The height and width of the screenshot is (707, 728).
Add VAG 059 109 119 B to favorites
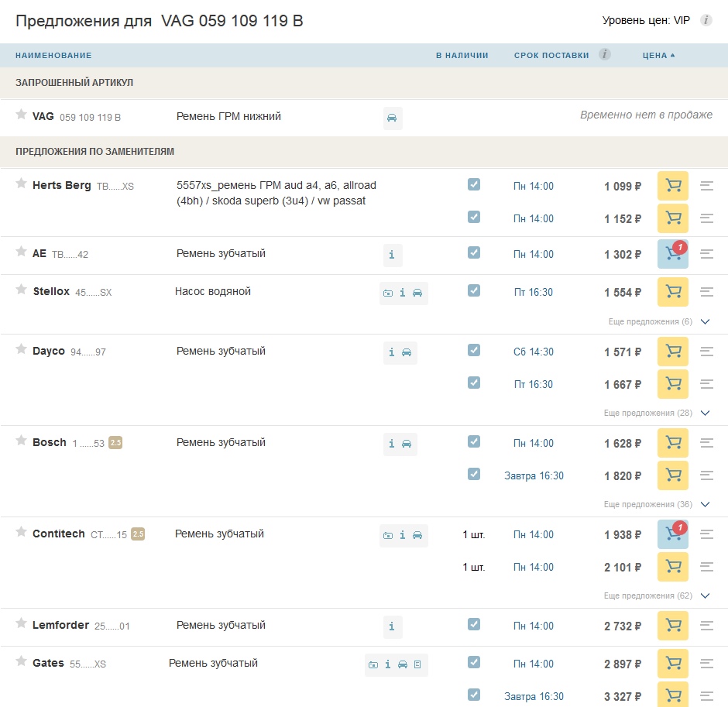[21, 114]
